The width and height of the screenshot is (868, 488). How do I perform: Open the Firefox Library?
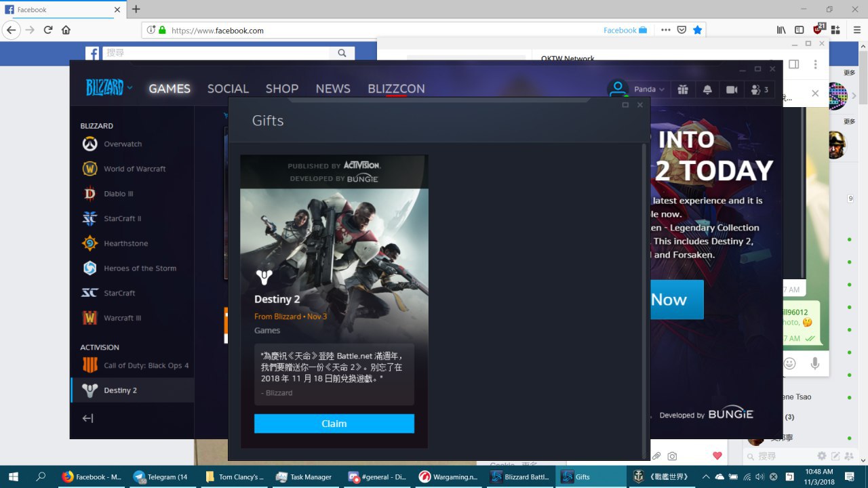pos(781,30)
